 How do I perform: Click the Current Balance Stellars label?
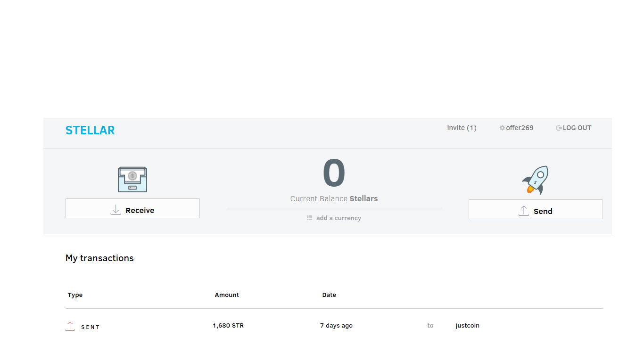334,198
